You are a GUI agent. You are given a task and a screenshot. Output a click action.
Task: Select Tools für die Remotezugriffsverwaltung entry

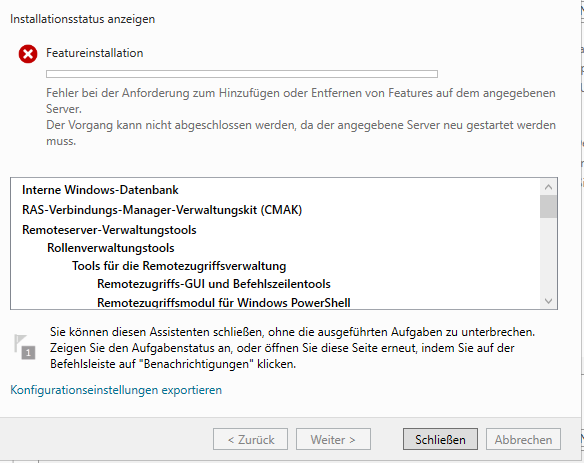[179, 266]
